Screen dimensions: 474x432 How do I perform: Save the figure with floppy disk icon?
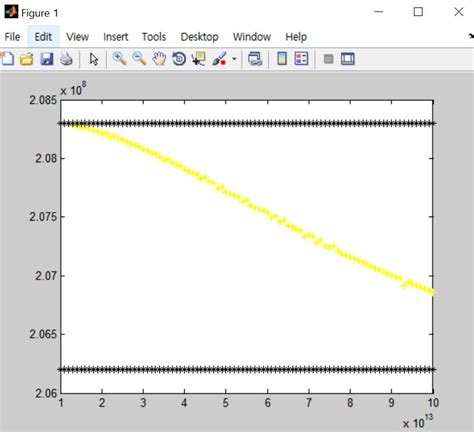click(x=47, y=59)
